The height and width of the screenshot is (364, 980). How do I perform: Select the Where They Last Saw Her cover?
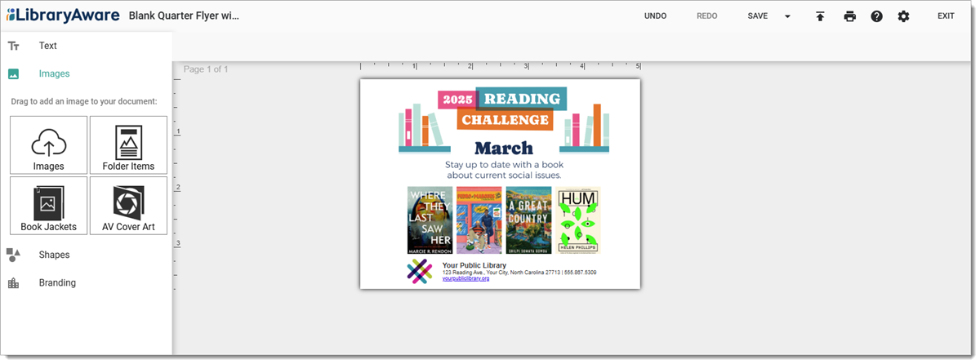430,220
